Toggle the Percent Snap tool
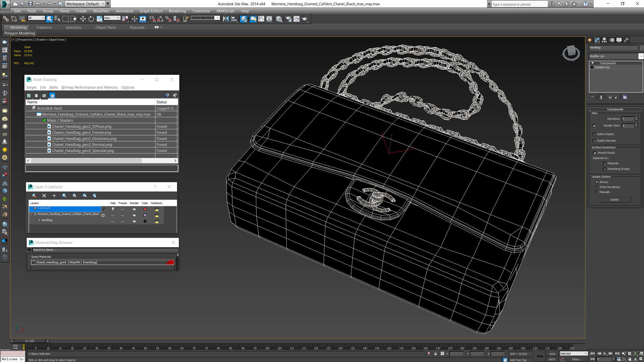Viewport: 644px width, 362px height. (x=168, y=19)
